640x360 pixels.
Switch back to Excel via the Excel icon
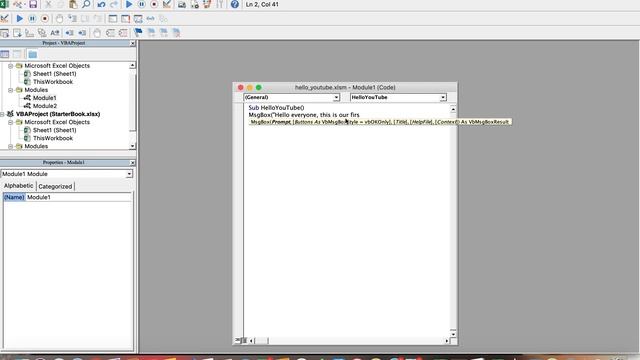4,4
